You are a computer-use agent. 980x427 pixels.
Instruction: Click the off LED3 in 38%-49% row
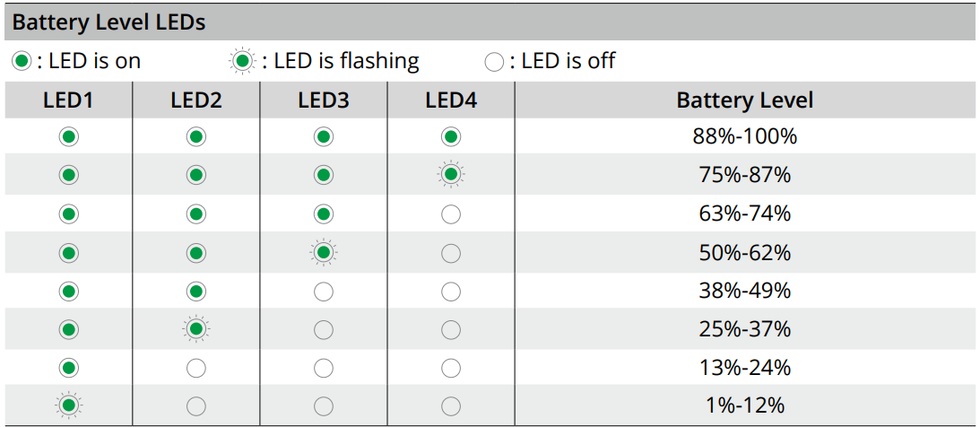coord(324,292)
